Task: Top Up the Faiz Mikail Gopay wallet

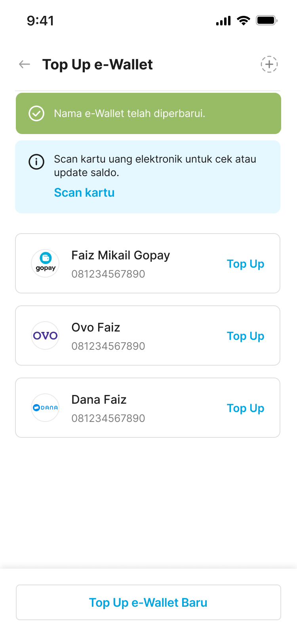Action: 246,264
